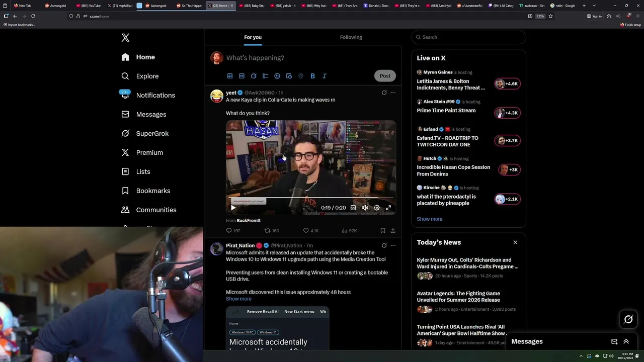
Task: Join Incredible Hasan Cope Session stream
Action: (468, 167)
